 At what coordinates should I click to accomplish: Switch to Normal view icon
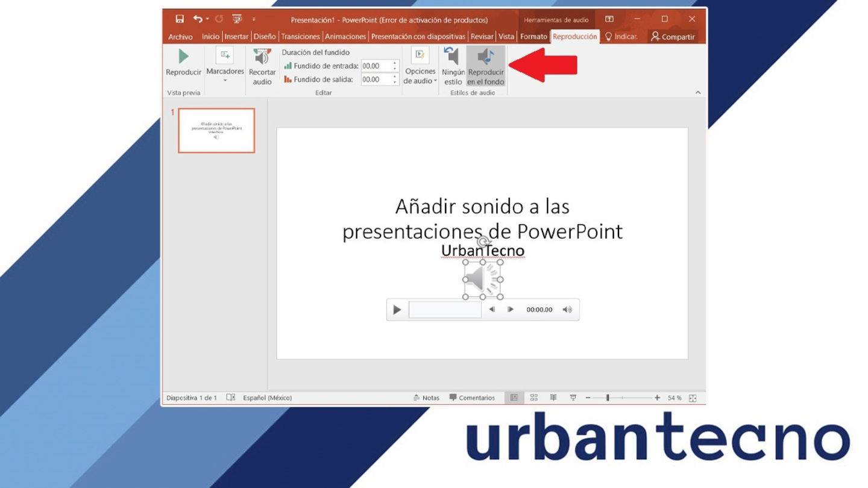click(514, 398)
